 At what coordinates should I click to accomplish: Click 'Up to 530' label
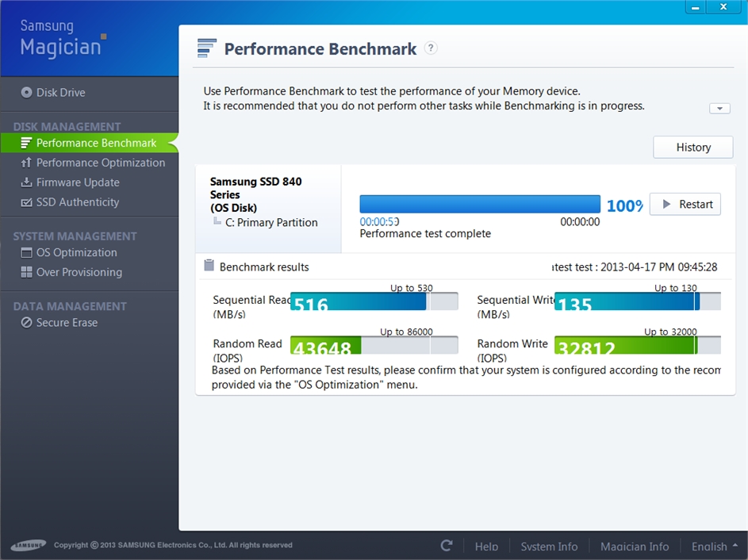411,288
